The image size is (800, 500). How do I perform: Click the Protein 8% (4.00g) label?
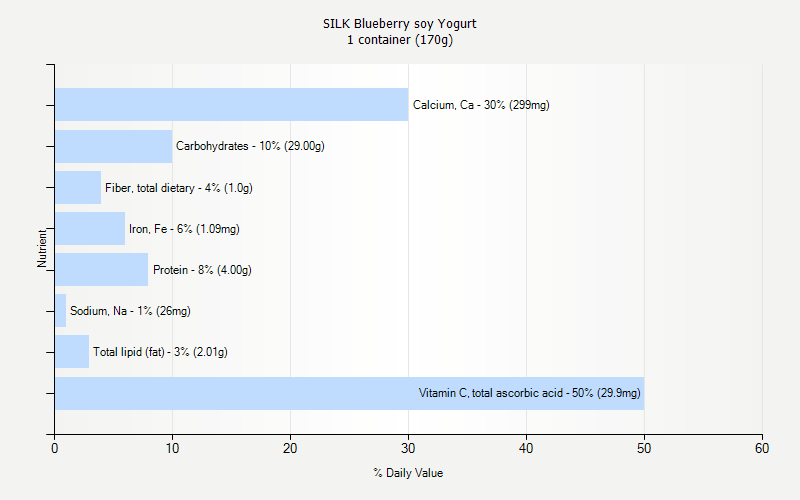[x=202, y=270]
